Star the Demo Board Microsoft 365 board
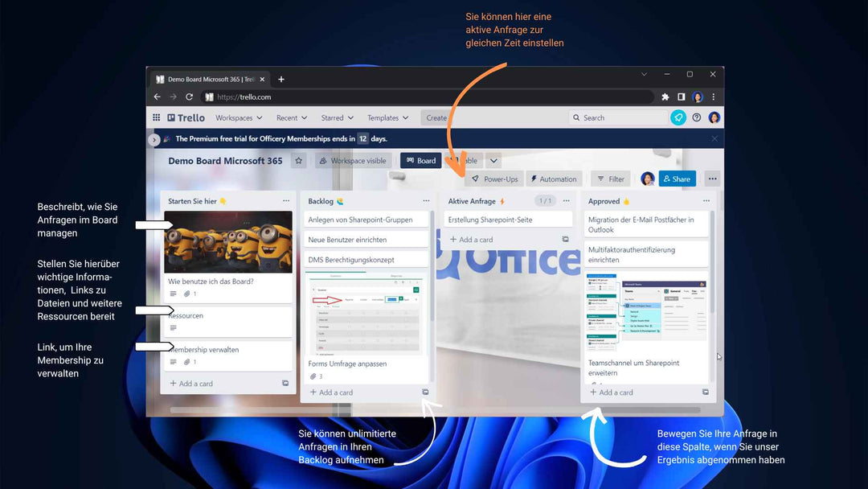The width and height of the screenshot is (868, 489). 299,161
